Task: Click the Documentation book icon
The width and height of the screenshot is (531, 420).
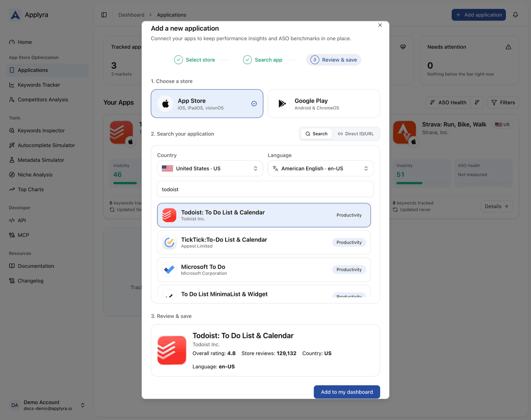Action: point(12,266)
